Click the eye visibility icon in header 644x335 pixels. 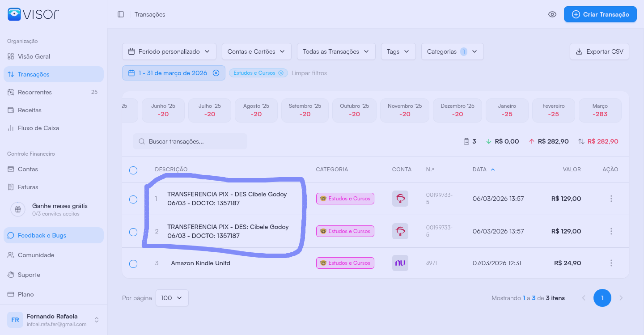(x=552, y=14)
